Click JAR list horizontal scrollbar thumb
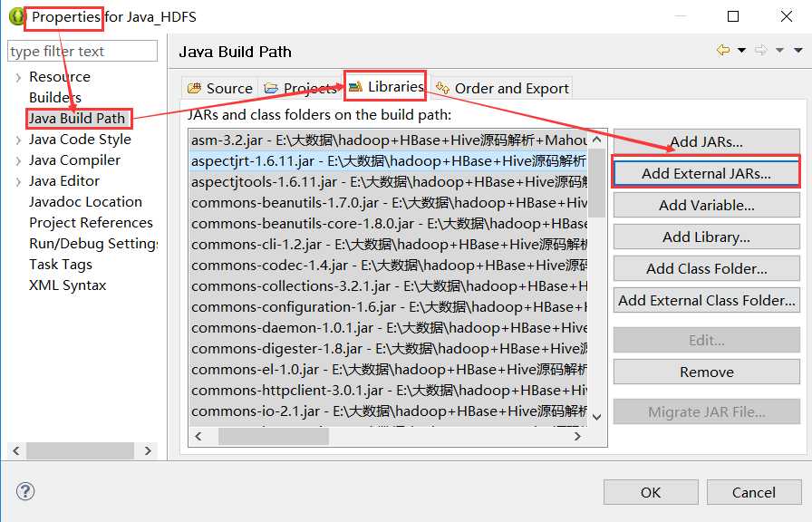 (x=274, y=436)
